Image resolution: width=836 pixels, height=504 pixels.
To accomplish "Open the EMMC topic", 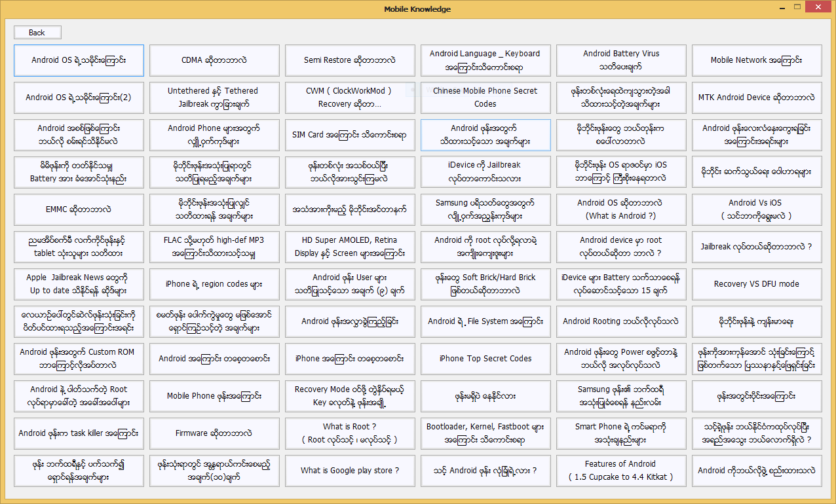I will pos(79,209).
